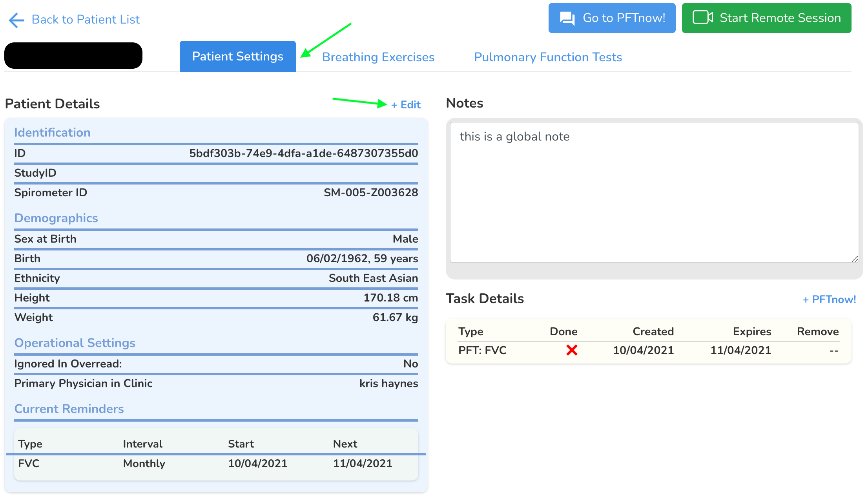Click the Remove dashes in task row
868x497 pixels.
point(834,351)
